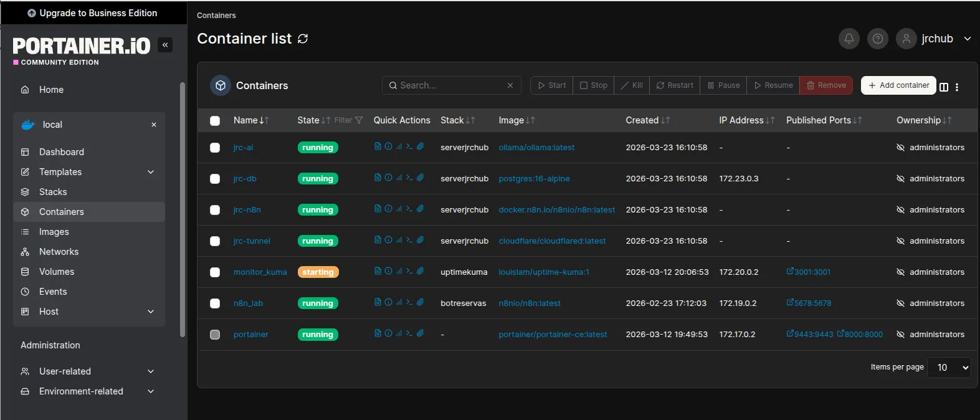The image size is (980, 420).
Task: Click the container Search input field
Action: coord(452,85)
